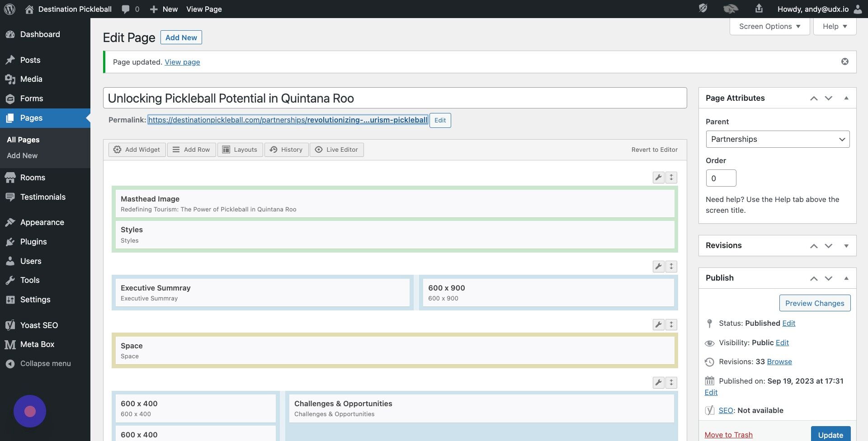Image resolution: width=868 pixels, height=441 pixels.
Task: Click the page title input field
Action: [x=395, y=98]
